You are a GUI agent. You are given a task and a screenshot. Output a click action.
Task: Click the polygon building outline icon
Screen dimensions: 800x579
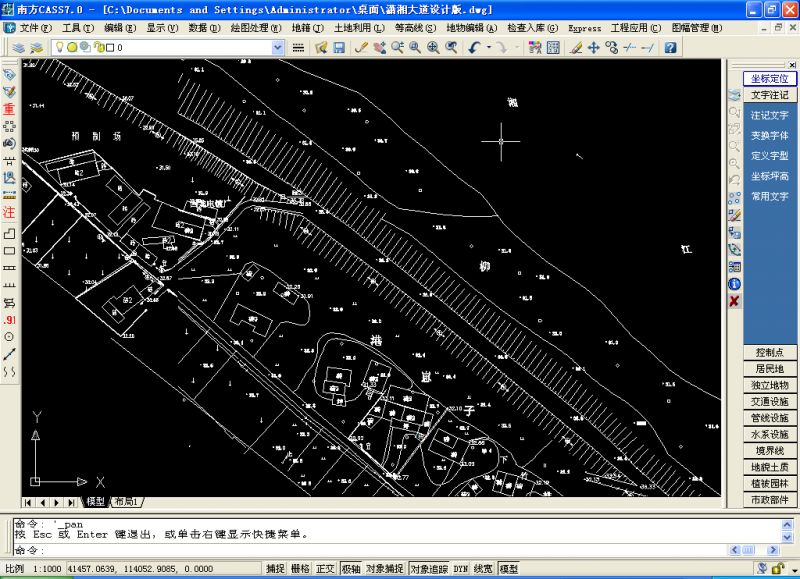click(x=9, y=234)
